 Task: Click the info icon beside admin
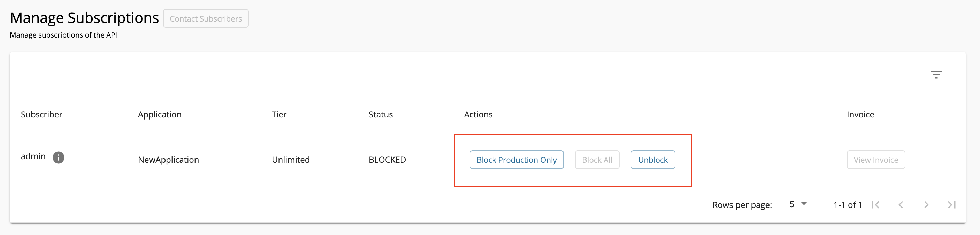(58, 157)
